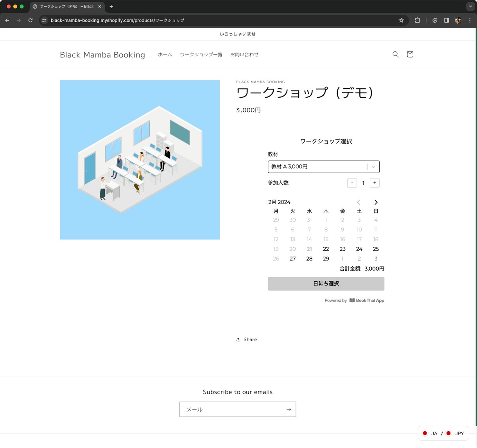Open the お問い合わせ menu item
This screenshot has height=448, width=477.
[244, 55]
